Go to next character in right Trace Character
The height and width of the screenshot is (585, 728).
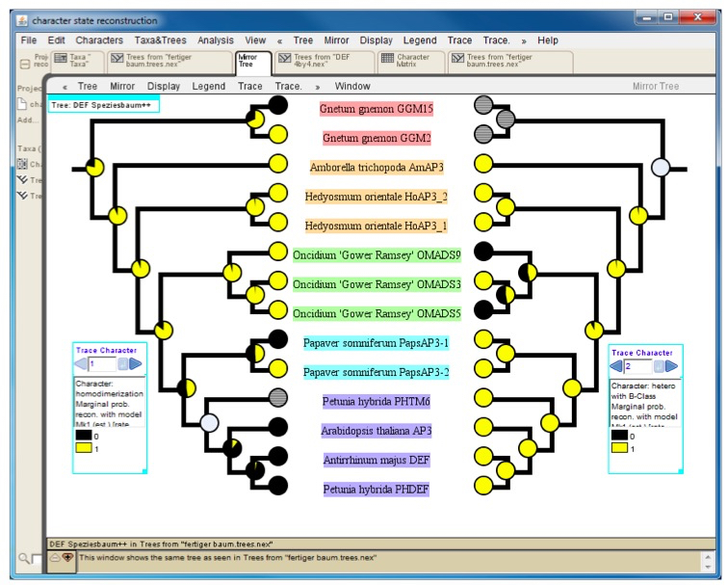tap(672, 366)
